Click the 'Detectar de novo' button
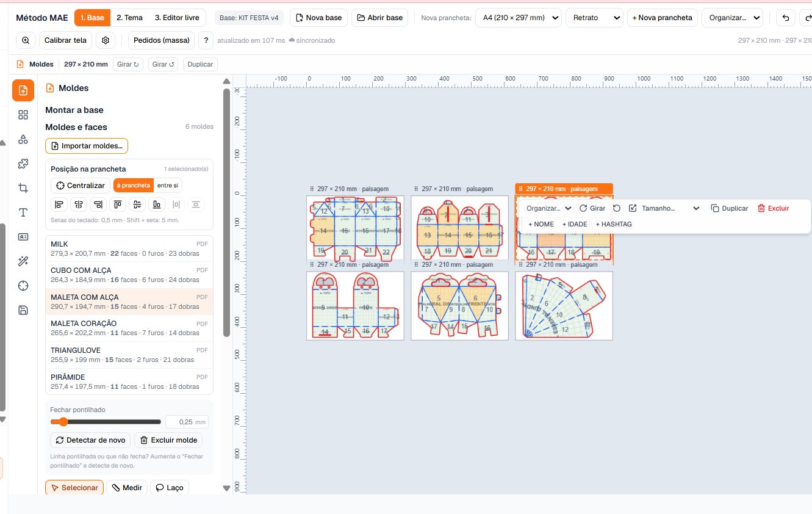812x514 pixels. pyautogui.click(x=90, y=440)
